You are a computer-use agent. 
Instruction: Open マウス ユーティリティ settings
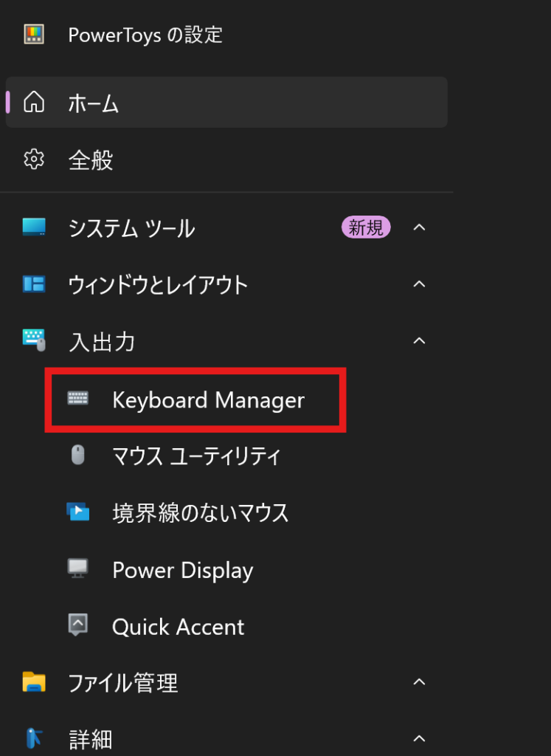pyautogui.click(x=226, y=455)
